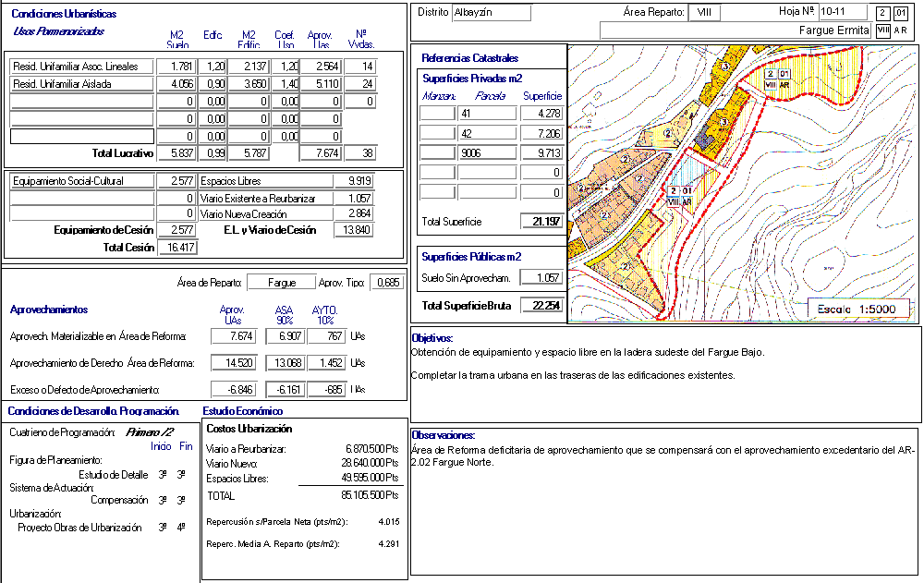Select the Observaciones heading
The width and height of the screenshot is (924, 583).
pos(444,435)
